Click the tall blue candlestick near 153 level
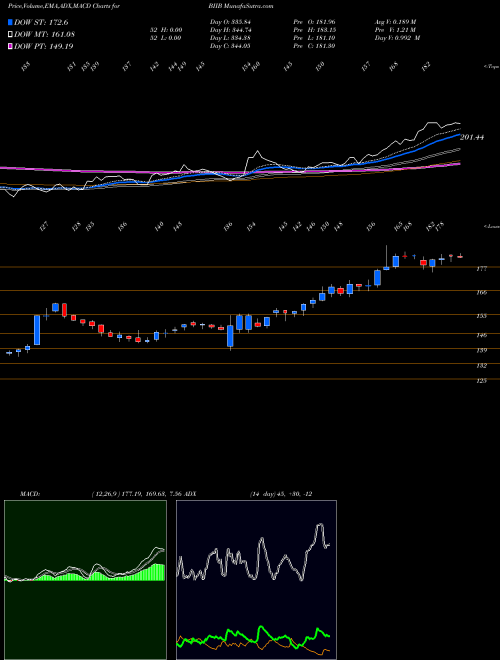The height and width of the screenshot is (660, 500). click(x=37, y=330)
